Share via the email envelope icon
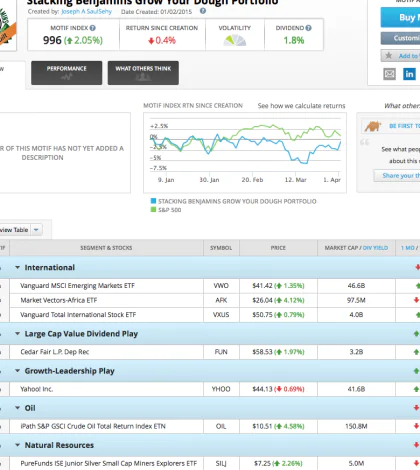 coord(389,74)
